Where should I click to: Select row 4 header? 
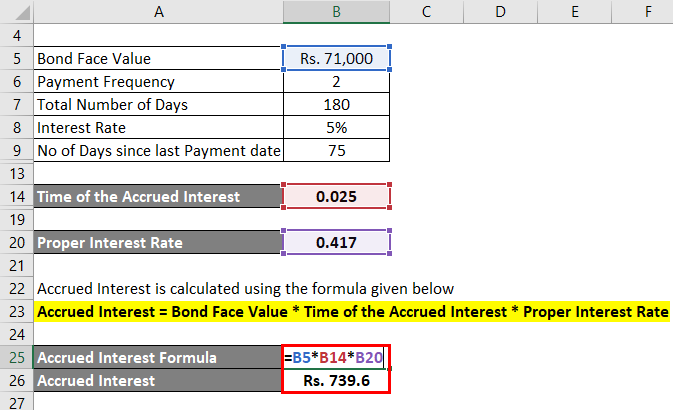click(17, 35)
